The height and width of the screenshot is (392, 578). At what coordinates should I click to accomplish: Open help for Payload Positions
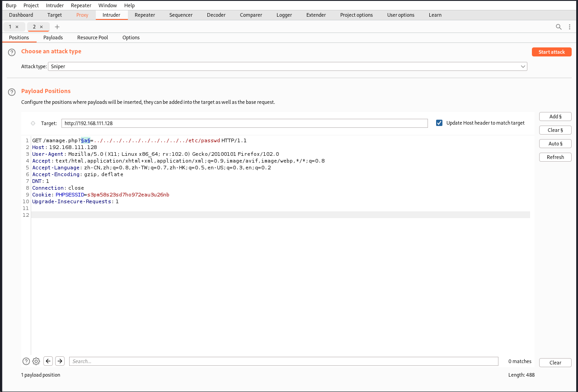(12, 92)
